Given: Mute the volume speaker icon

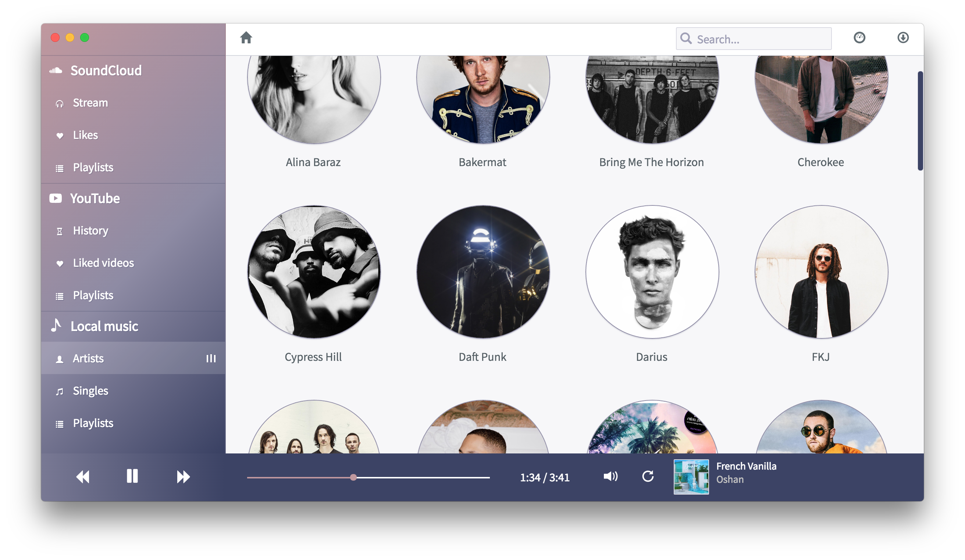Looking at the screenshot, I should (610, 476).
